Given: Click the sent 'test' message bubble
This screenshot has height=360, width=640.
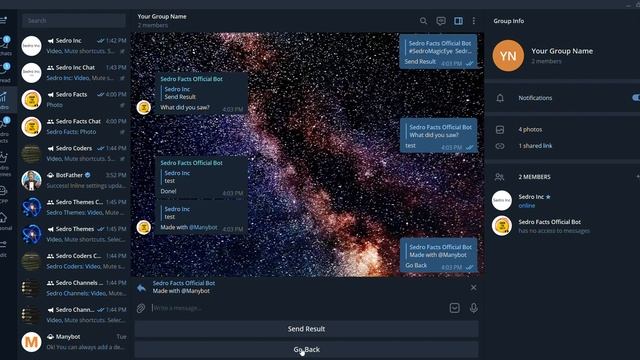Looking at the screenshot, I should 438,135.
